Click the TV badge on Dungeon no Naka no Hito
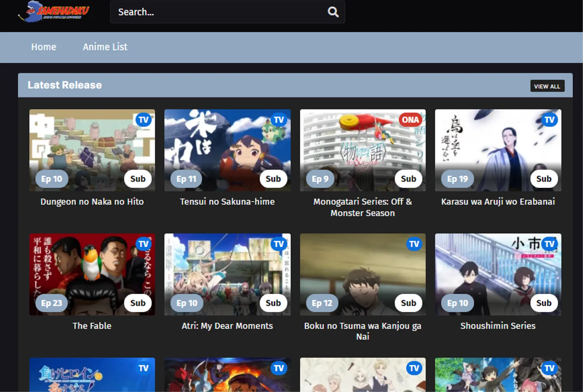The height and width of the screenshot is (392, 583). pyautogui.click(x=143, y=120)
